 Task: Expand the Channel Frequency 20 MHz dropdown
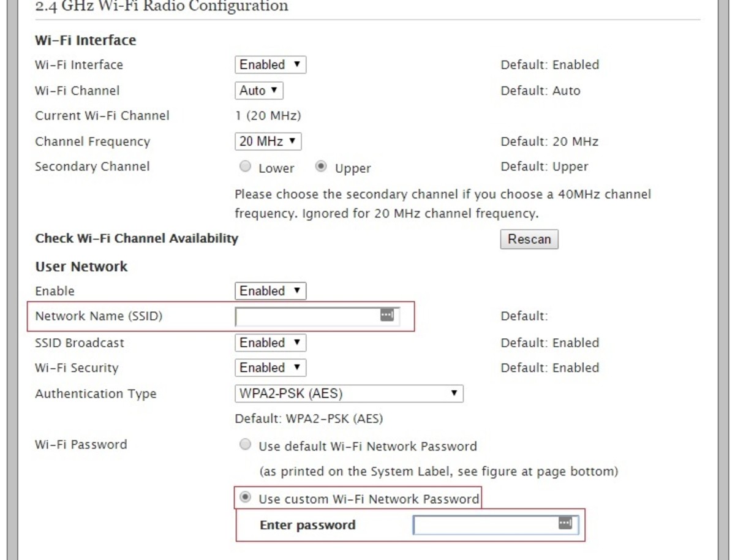click(x=268, y=142)
